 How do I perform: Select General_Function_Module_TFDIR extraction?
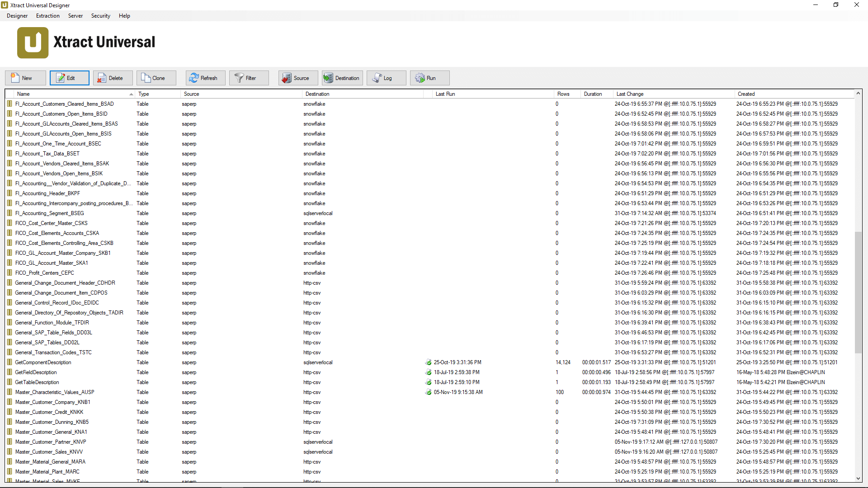point(52,323)
